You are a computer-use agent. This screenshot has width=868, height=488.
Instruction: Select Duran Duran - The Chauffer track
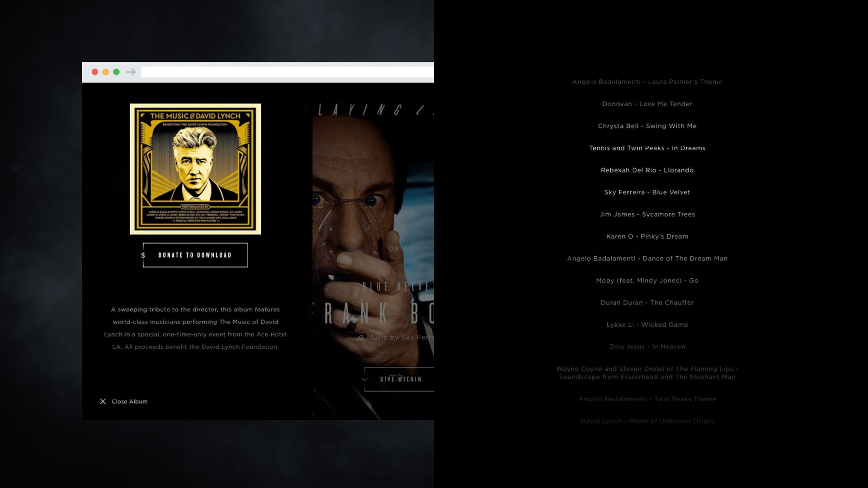click(x=647, y=303)
